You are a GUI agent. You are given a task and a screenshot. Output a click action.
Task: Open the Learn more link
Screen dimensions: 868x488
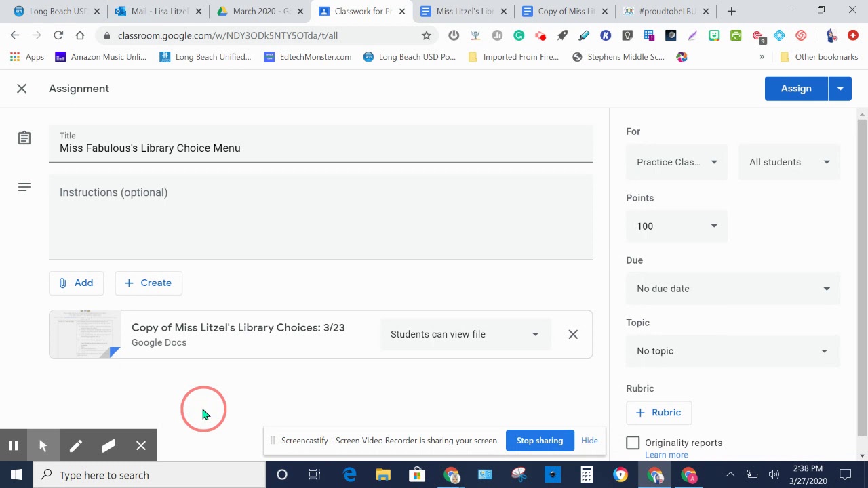667,455
